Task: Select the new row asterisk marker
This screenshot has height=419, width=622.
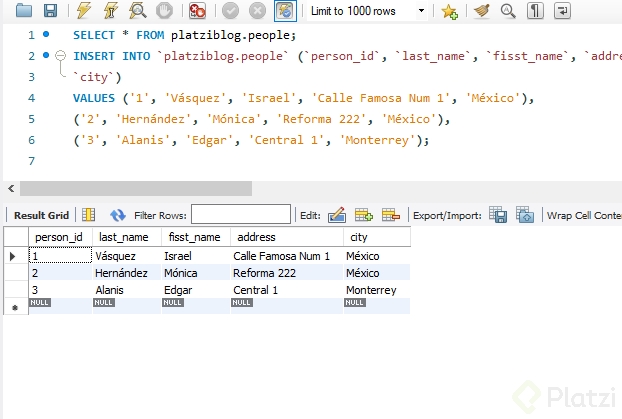Action: tap(15, 308)
